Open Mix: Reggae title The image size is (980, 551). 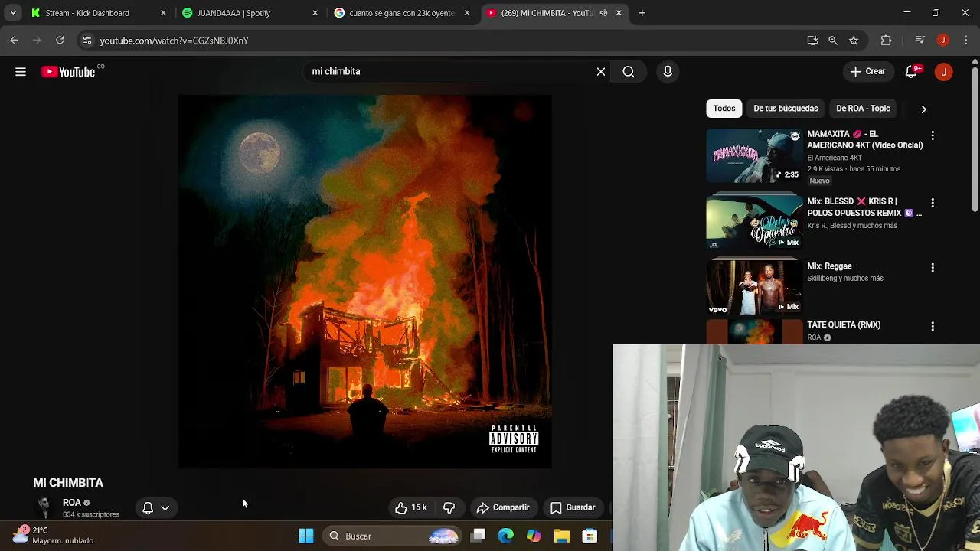pyautogui.click(x=829, y=266)
